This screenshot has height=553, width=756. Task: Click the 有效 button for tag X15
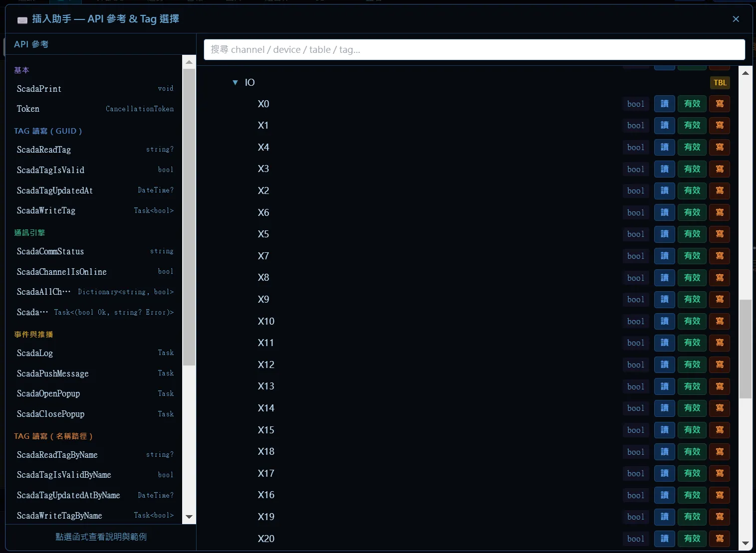click(x=692, y=430)
